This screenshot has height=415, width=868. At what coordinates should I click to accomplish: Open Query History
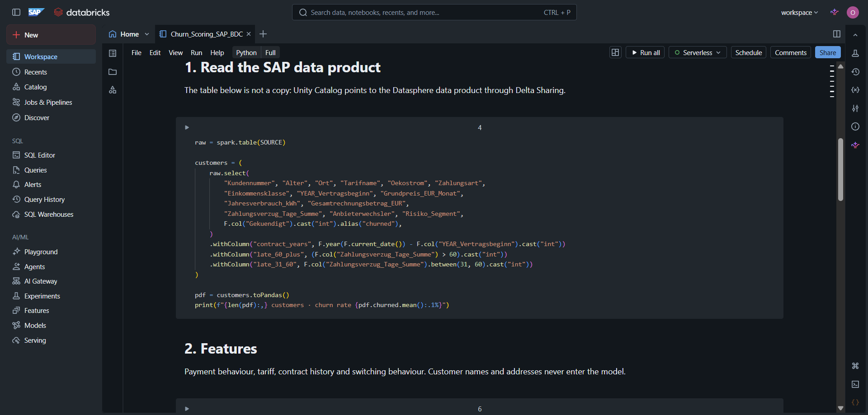(x=51, y=199)
